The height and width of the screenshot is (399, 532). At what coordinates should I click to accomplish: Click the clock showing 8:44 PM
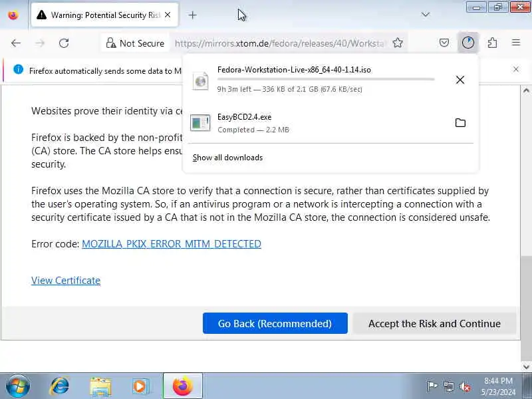click(498, 386)
